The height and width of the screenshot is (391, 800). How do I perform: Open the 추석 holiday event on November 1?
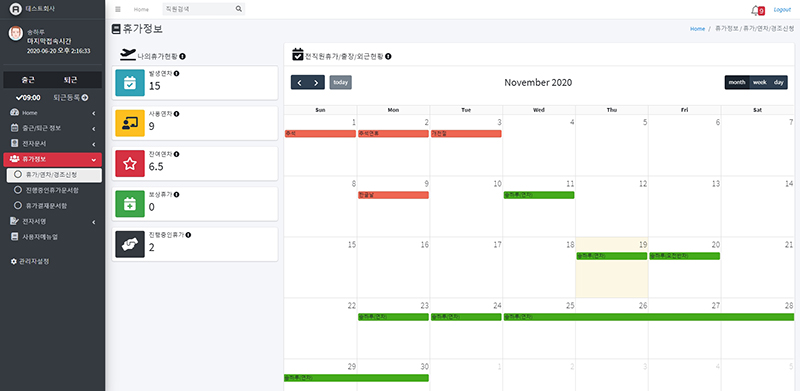click(320, 134)
